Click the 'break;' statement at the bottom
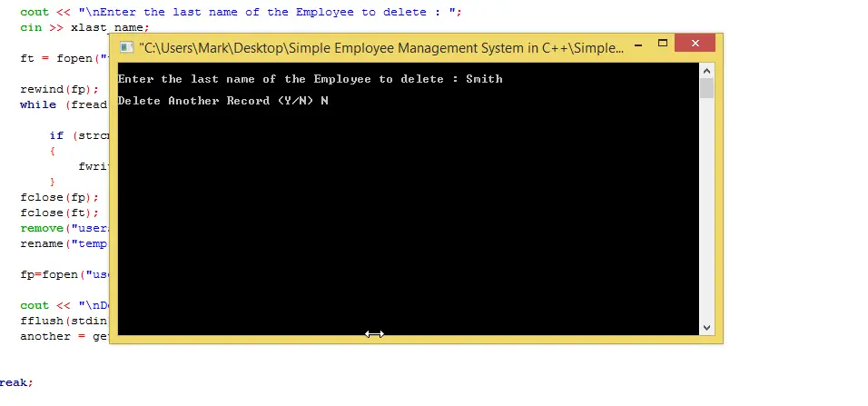868x406 pixels. point(16,382)
